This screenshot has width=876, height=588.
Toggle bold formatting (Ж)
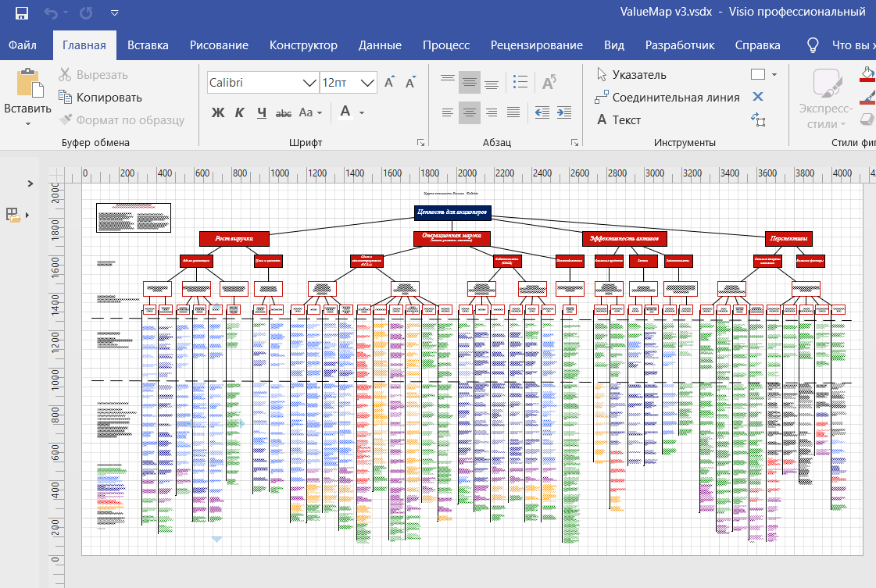click(x=218, y=112)
